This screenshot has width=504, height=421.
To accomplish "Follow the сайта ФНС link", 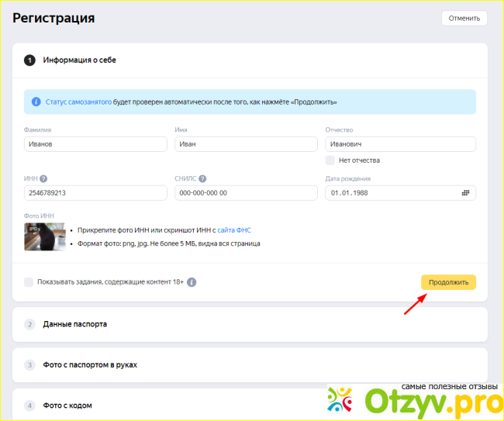I will coord(234,230).
